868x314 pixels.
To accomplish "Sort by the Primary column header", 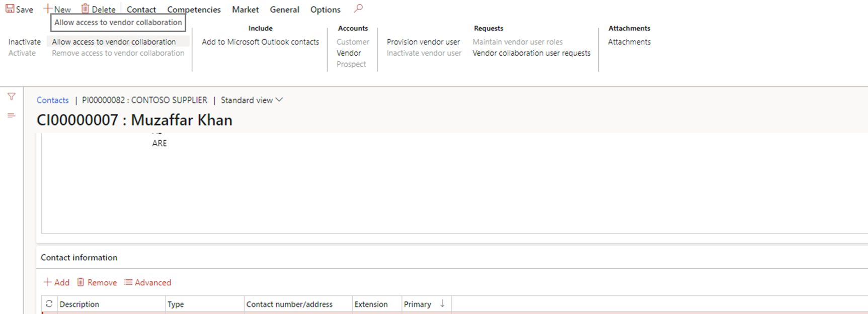I will click(417, 304).
